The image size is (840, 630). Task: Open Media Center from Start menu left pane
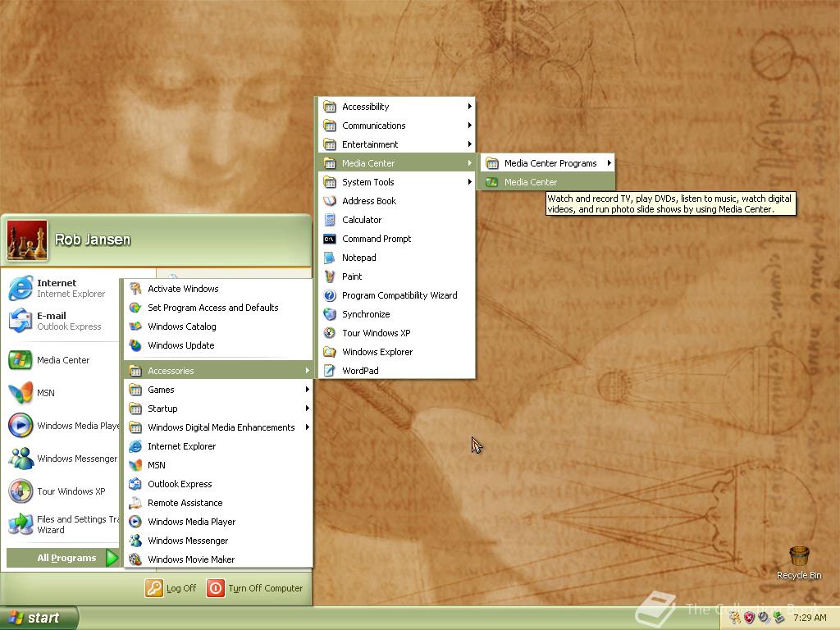[x=61, y=360]
